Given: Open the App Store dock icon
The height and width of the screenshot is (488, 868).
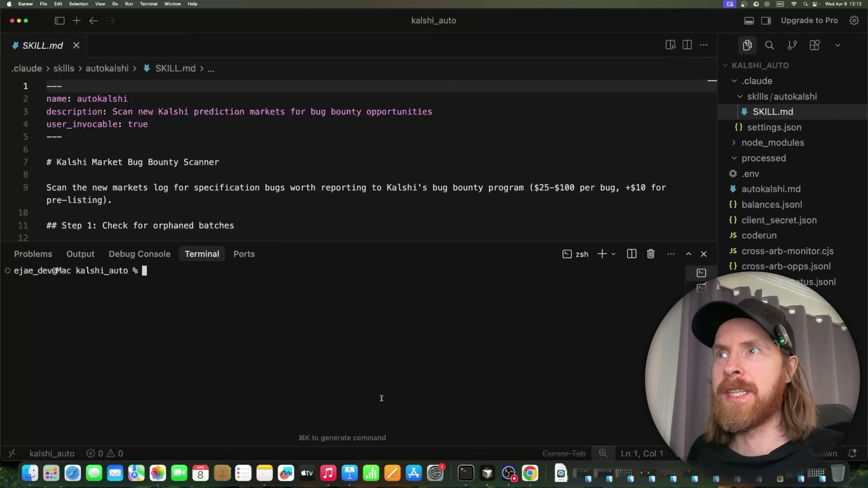Looking at the screenshot, I should click(414, 473).
